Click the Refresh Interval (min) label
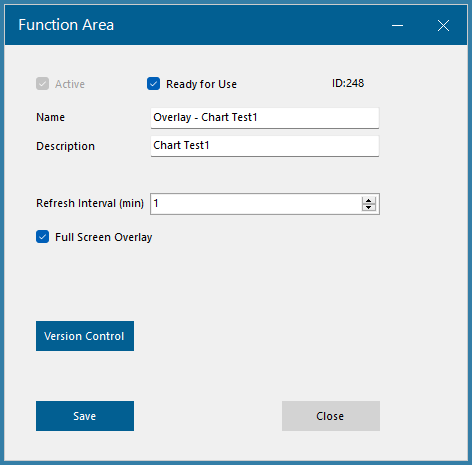The image size is (472, 465). click(90, 203)
